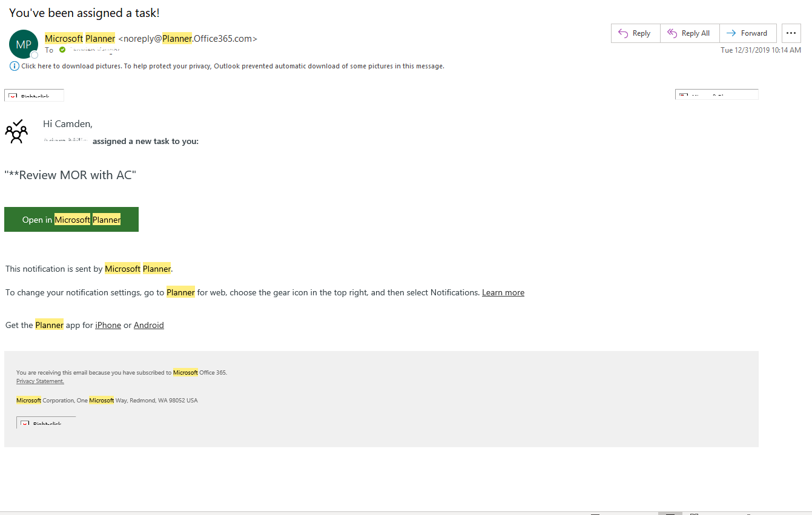
Task: Click "This notification is sent by Microsoft Planner" text
Action: point(89,269)
